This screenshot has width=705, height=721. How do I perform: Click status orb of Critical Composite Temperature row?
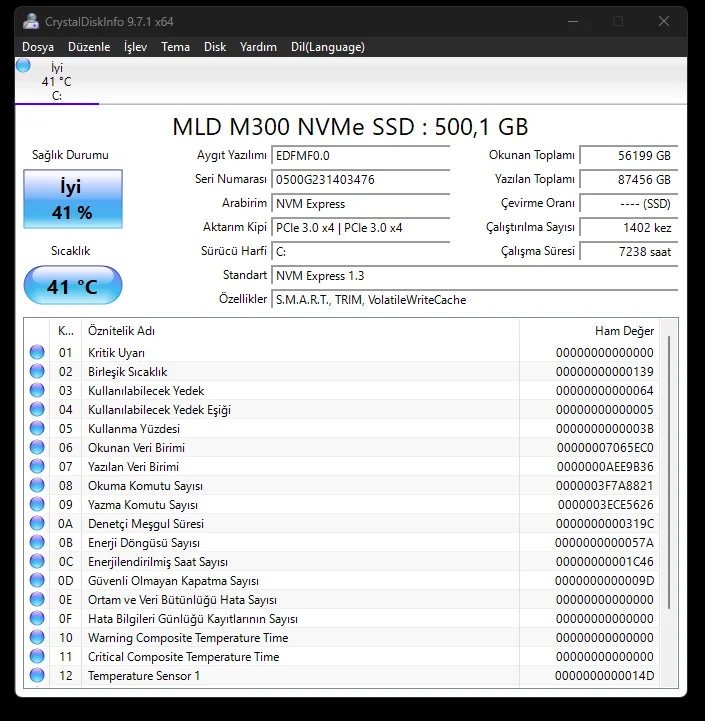(37, 656)
